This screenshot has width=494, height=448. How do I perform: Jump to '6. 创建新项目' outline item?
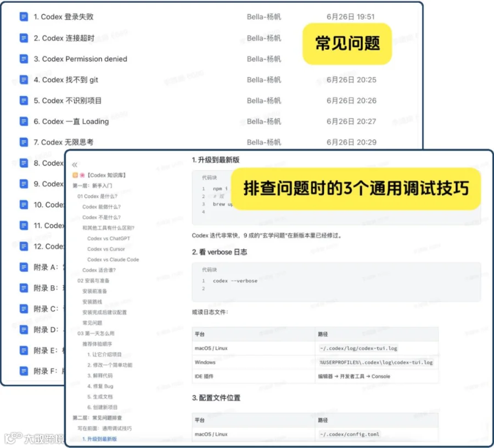click(103, 407)
